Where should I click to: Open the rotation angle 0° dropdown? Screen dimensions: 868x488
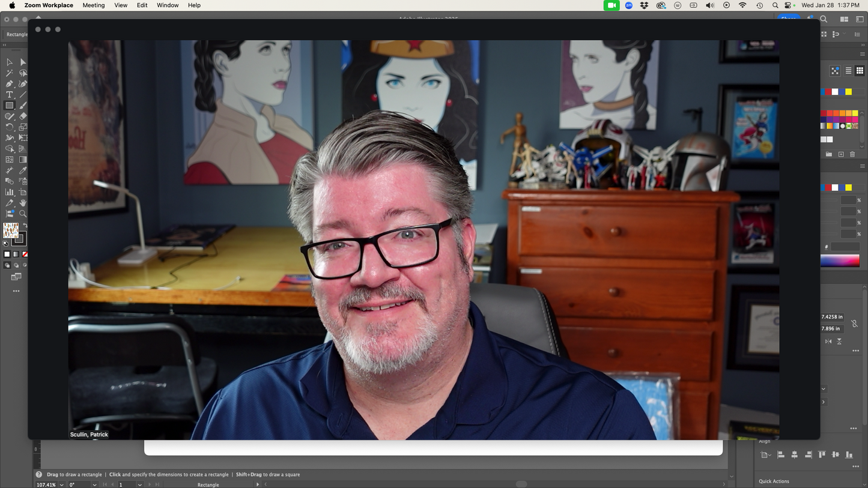[94, 484]
